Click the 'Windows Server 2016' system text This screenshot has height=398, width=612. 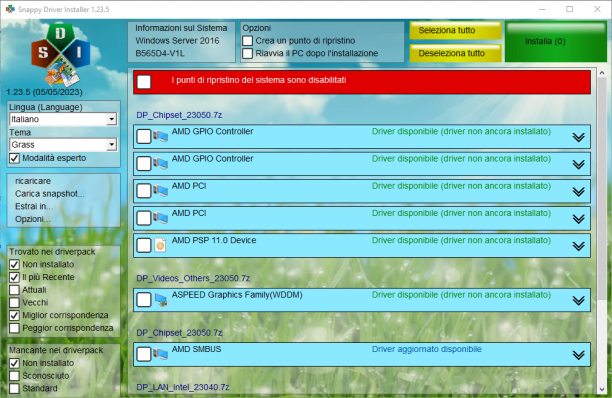point(177,41)
